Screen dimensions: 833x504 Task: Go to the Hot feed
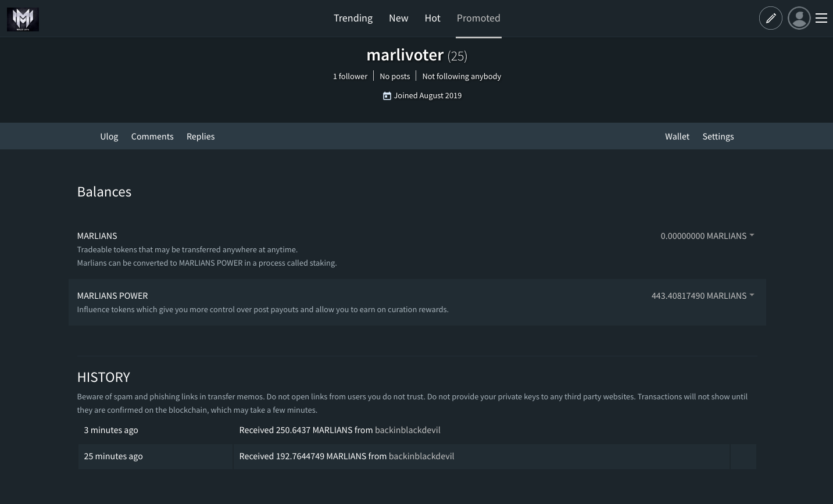coord(432,18)
